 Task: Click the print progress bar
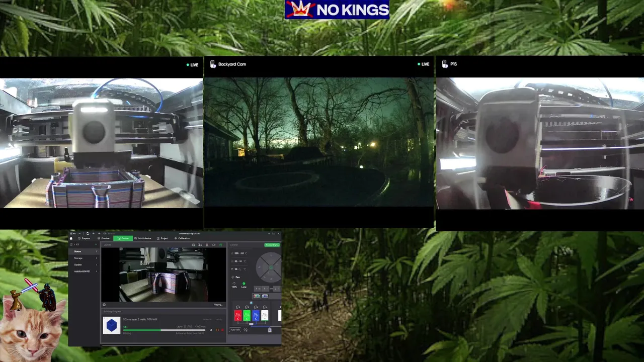click(x=164, y=330)
